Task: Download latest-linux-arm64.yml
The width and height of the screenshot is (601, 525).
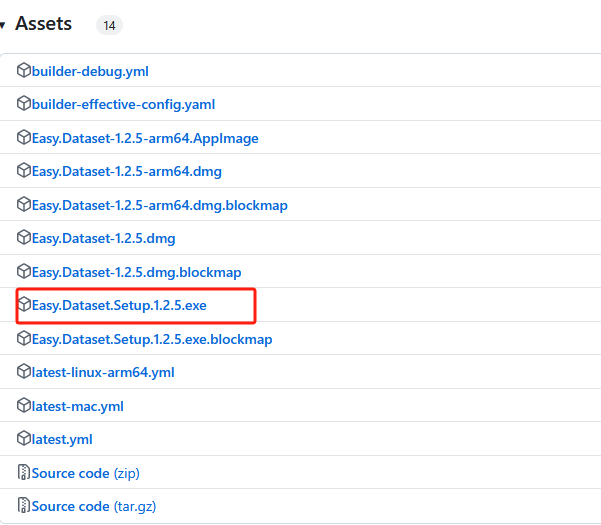Action: (103, 372)
